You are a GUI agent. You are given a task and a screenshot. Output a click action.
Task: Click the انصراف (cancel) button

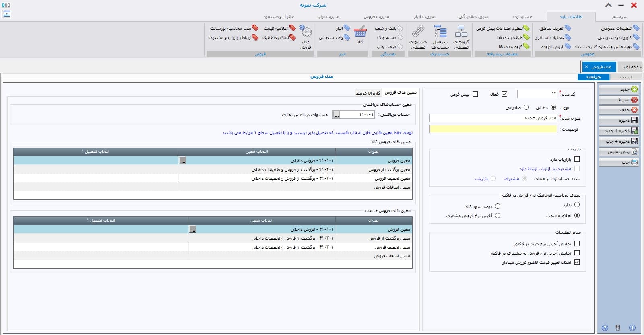[x=619, y=100]
